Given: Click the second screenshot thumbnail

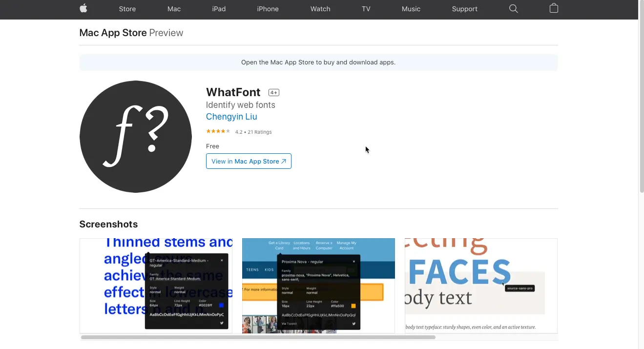Looking at the screenshot, I should (318, 286).
